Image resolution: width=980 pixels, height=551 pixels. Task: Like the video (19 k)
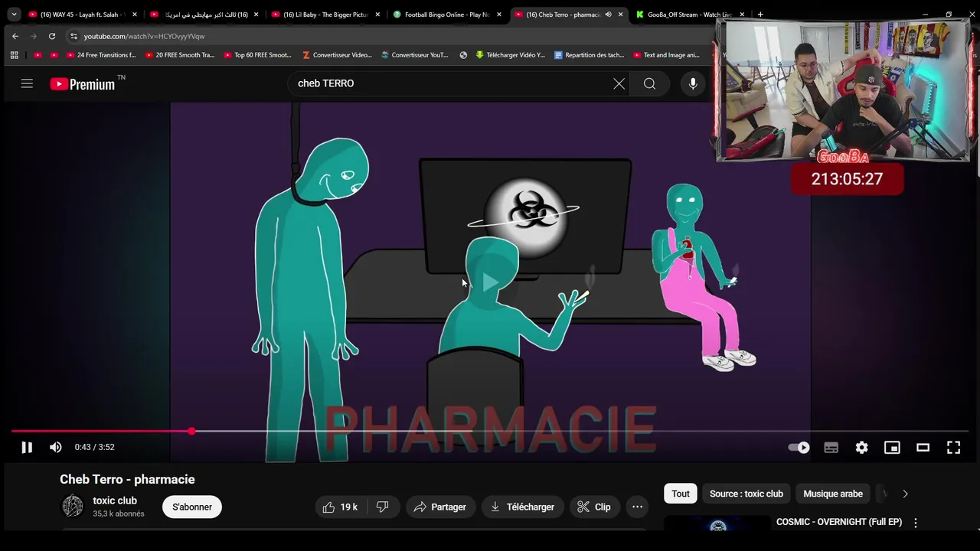click(341, 507)
